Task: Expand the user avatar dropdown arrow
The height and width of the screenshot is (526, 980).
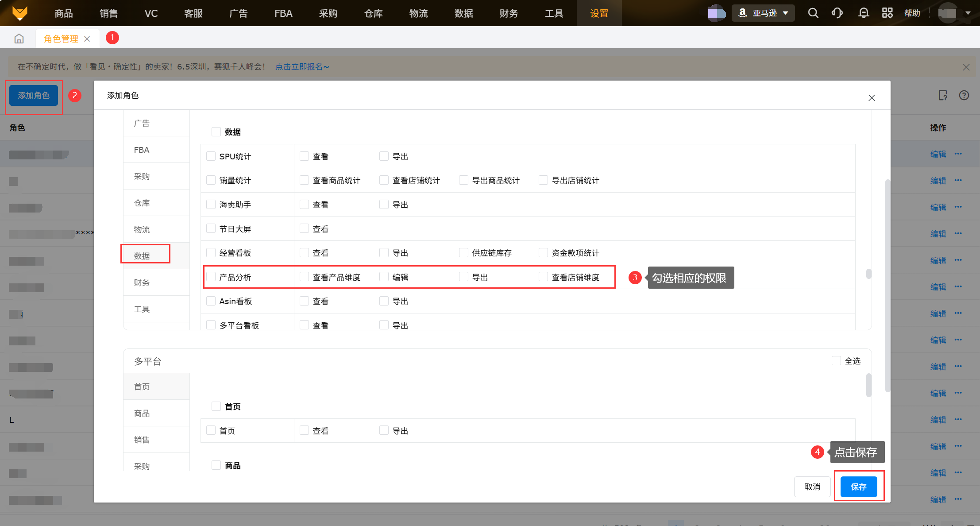Action: (968, 13)
